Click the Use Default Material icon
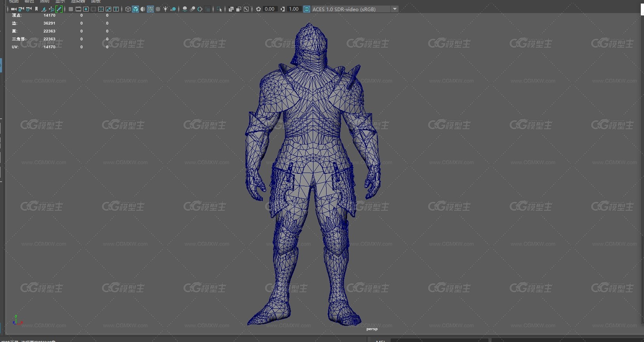The width and height of the screenshot is (644, 342). tap(143, 9)
